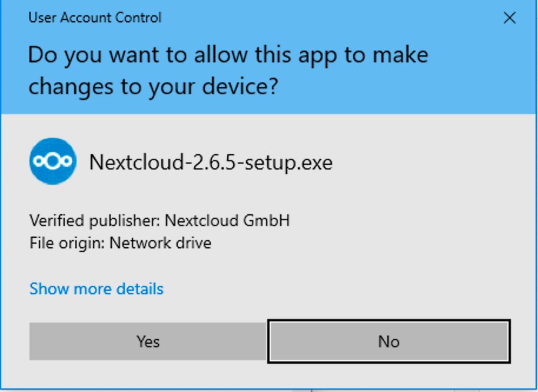Click the small left circle in Nextcloud logo
Image resolution: width=538 pixels, height=392 pixels.
38,161
